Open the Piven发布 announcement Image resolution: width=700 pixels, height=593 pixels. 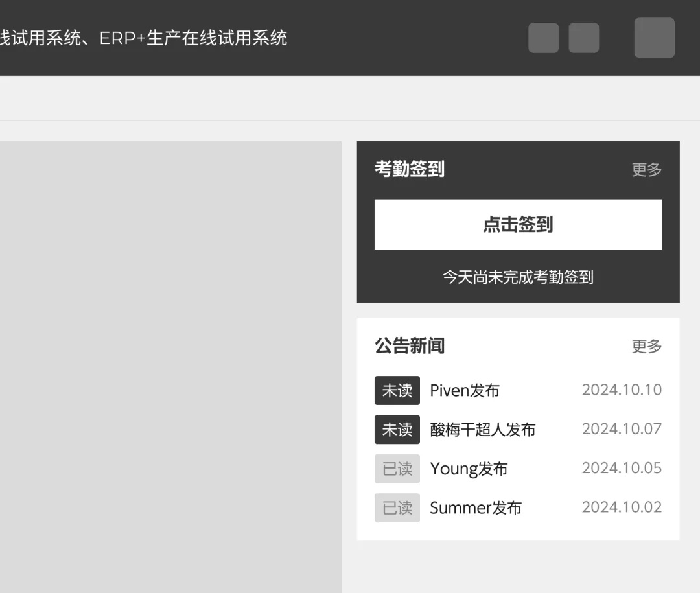465,390
